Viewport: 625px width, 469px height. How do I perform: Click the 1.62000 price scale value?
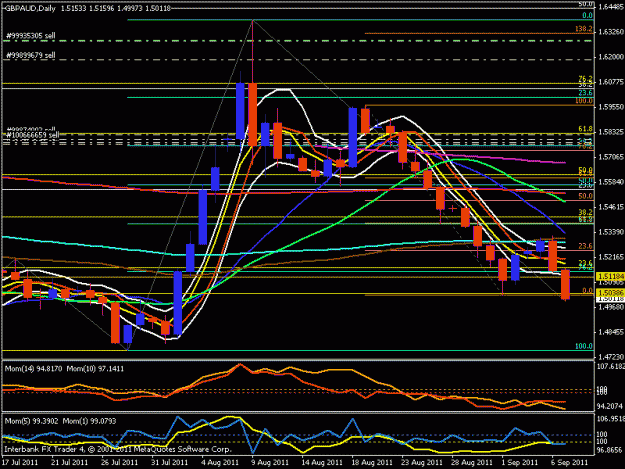click(611, 57)
